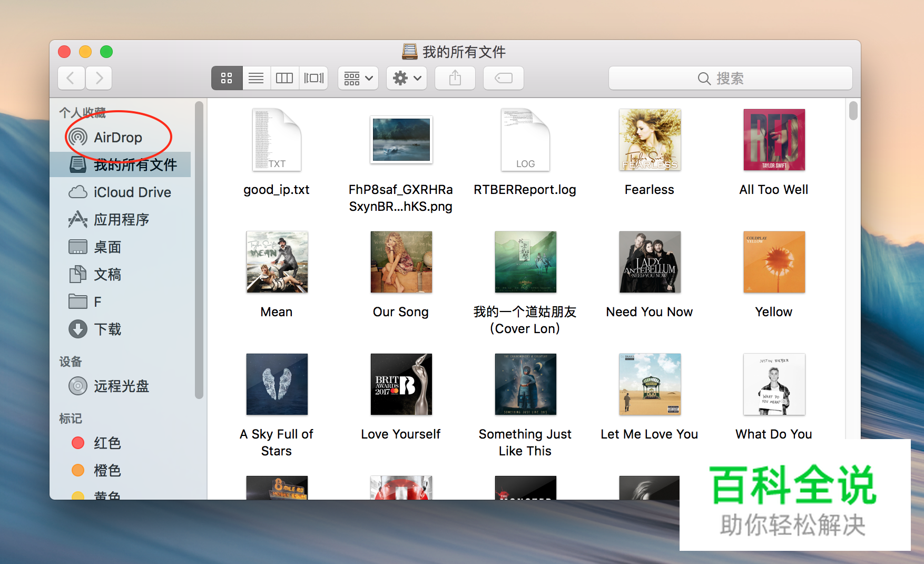
Task: Select A Sky Full of Stars cover
Action: pyautogui.click(x=277, y=384)
